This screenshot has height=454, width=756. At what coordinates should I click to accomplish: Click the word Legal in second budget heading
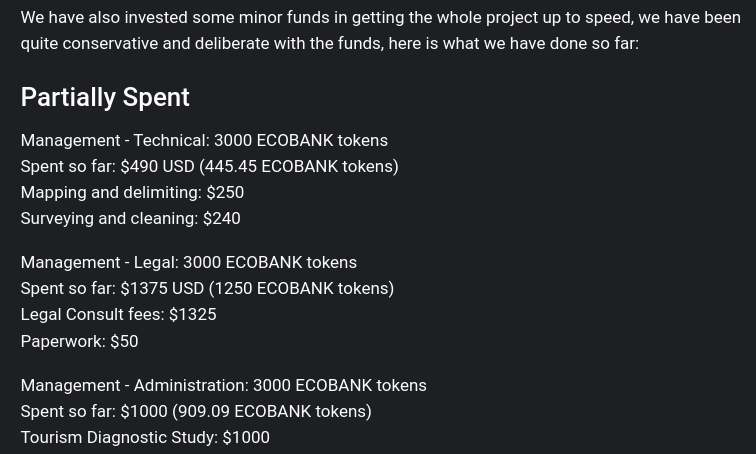coord(156,262)
